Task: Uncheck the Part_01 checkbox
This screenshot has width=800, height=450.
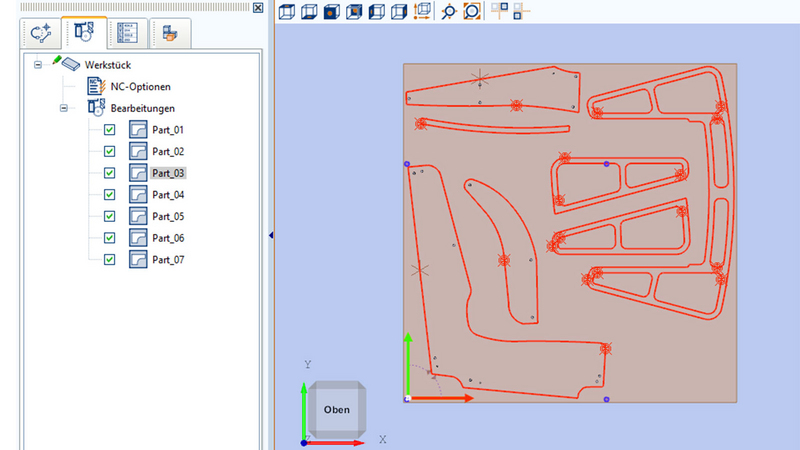Action: [109, 130]
